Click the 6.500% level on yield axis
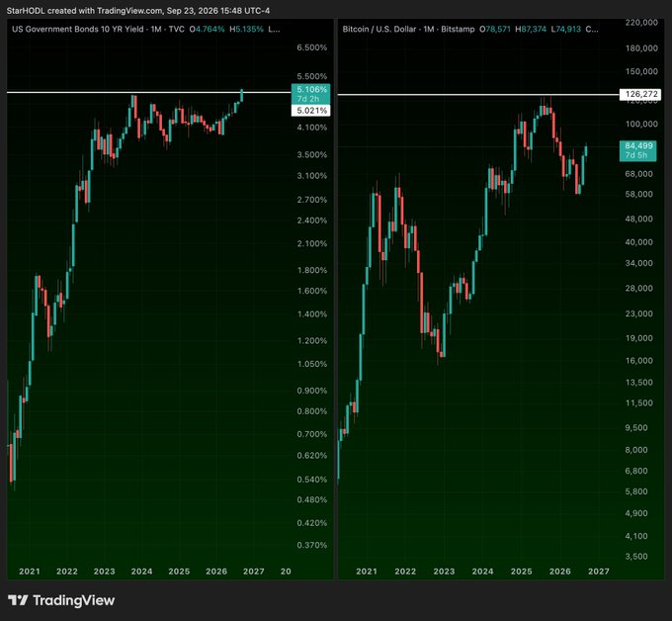672x621 pixels. tap(312, 47)
